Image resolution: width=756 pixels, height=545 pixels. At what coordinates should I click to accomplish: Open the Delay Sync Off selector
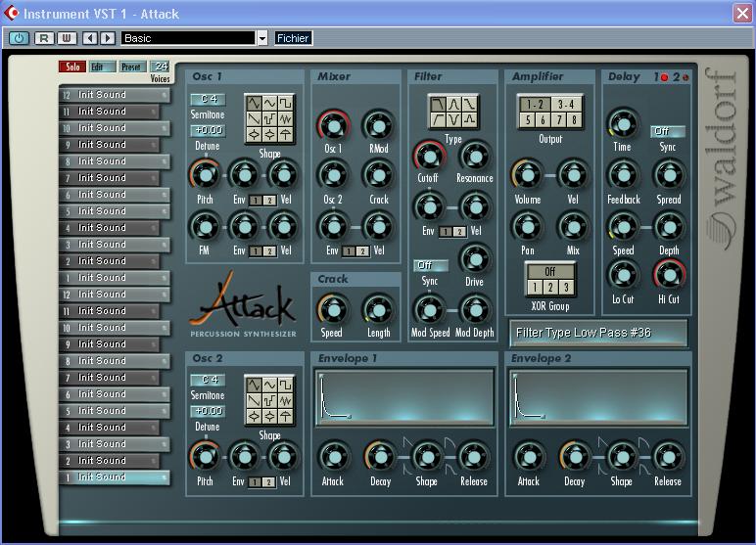tap(668, 131)
